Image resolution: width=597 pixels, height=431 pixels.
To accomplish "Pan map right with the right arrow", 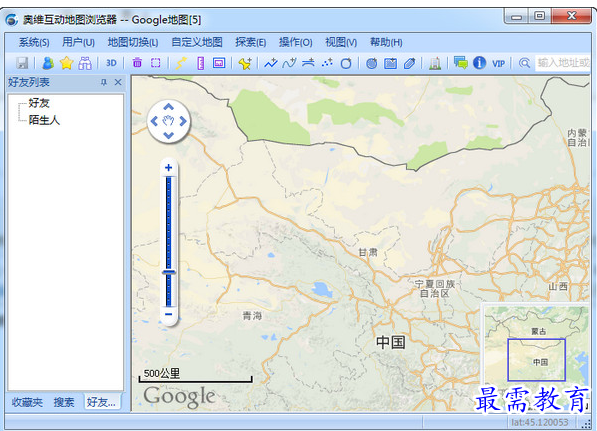I will (x=183, y=121).
